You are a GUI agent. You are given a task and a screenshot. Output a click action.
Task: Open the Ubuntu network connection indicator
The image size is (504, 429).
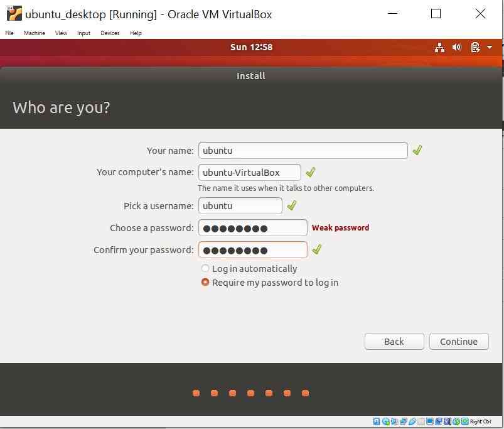pyautogui.click(x=439, y=47)
